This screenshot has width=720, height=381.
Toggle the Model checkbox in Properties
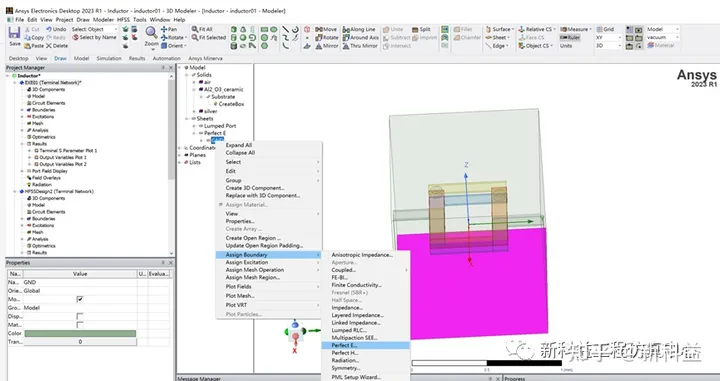pos(80,299)
